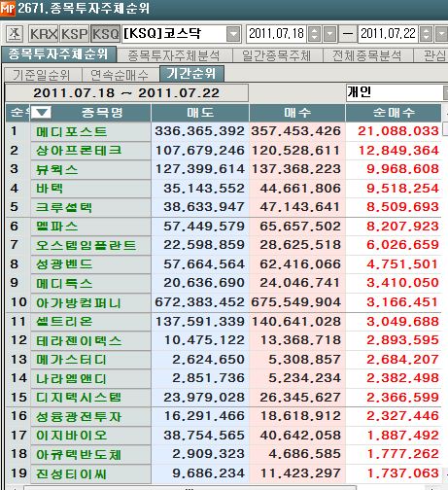Select stock 아큐텍반도체
448x490 pixels.
pos(90,454)
